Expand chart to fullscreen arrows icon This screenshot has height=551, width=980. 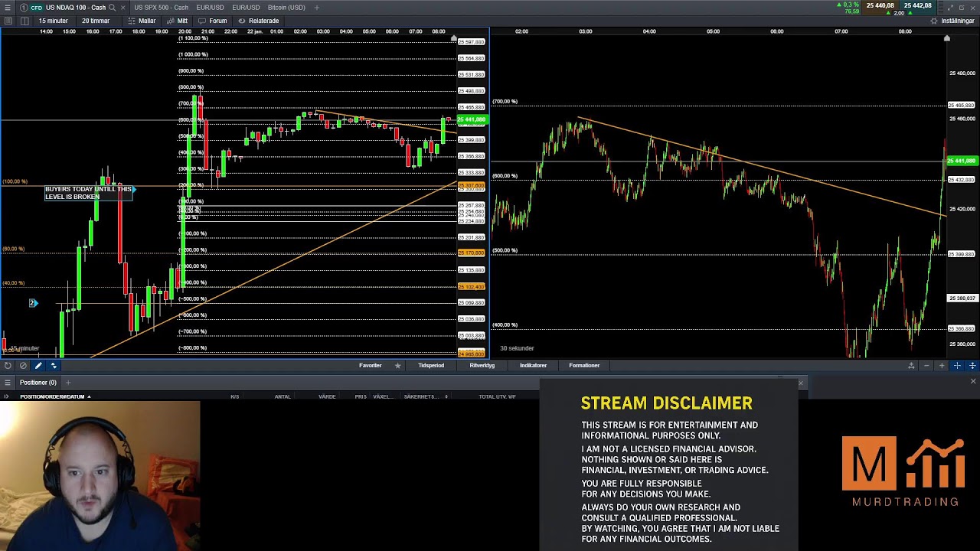[x=950, y=8]
